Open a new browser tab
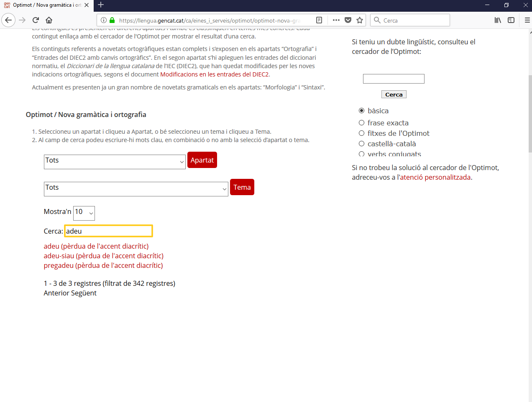Viewport: 532px width, 402px height. coord(101,5)
